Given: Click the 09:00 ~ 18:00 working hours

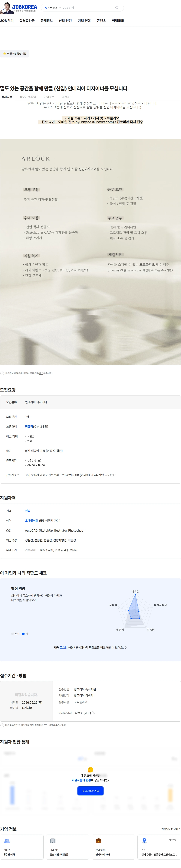Looking at the screenshot, I should [x=36, y=465].
